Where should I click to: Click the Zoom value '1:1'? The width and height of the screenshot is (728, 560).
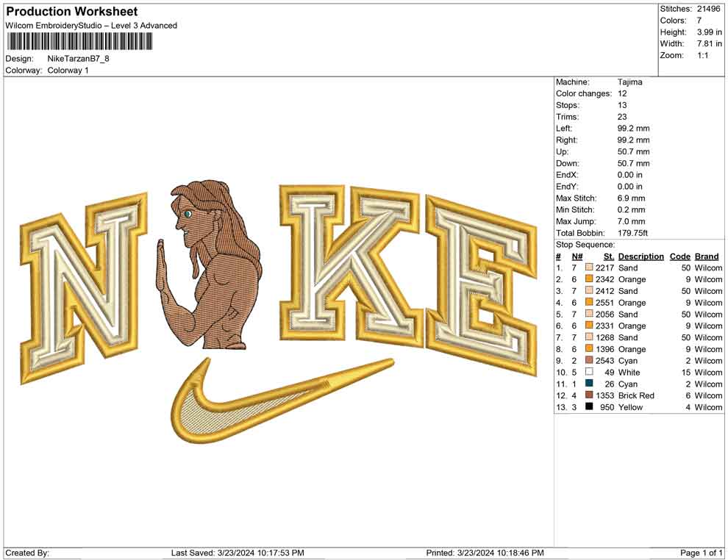pos(703,55)
